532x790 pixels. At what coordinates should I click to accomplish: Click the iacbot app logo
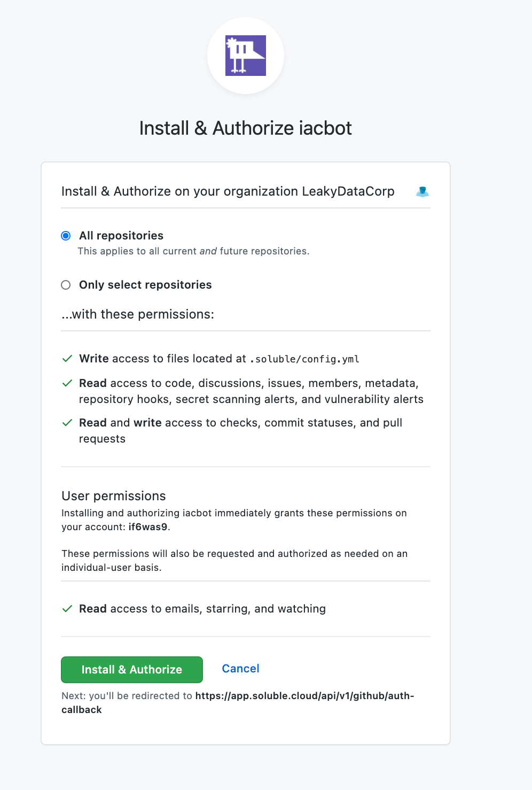pyautogui.click(x=246, y=56)
